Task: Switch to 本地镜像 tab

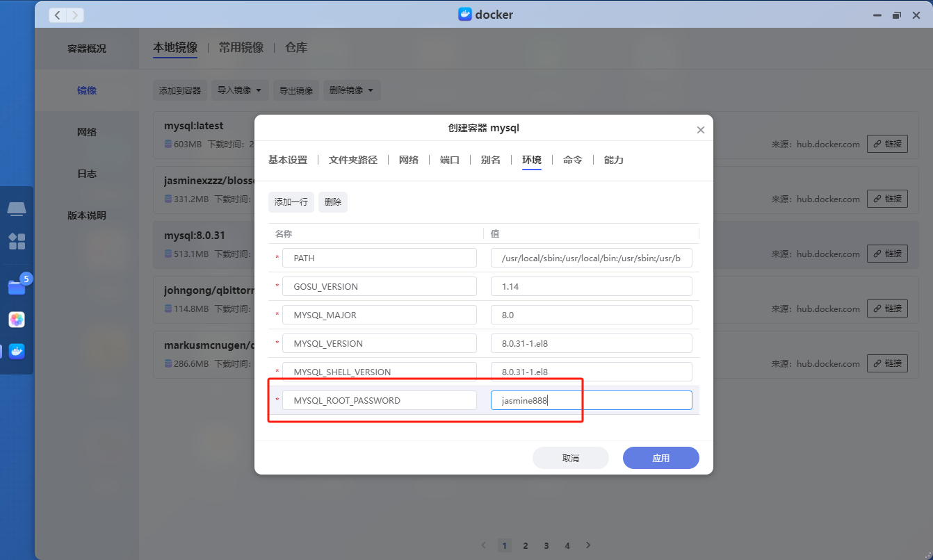Action: [x=175, y=48]
